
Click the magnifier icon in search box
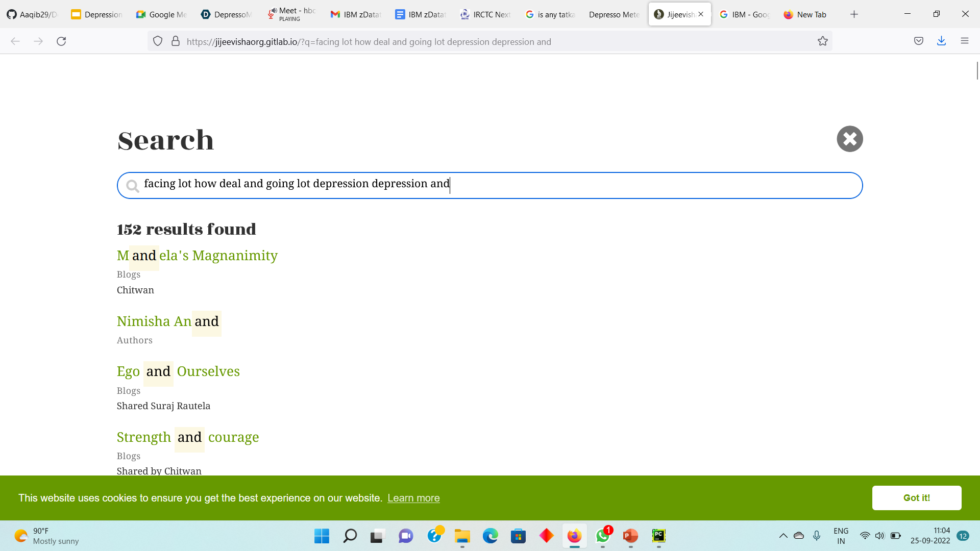133,186
